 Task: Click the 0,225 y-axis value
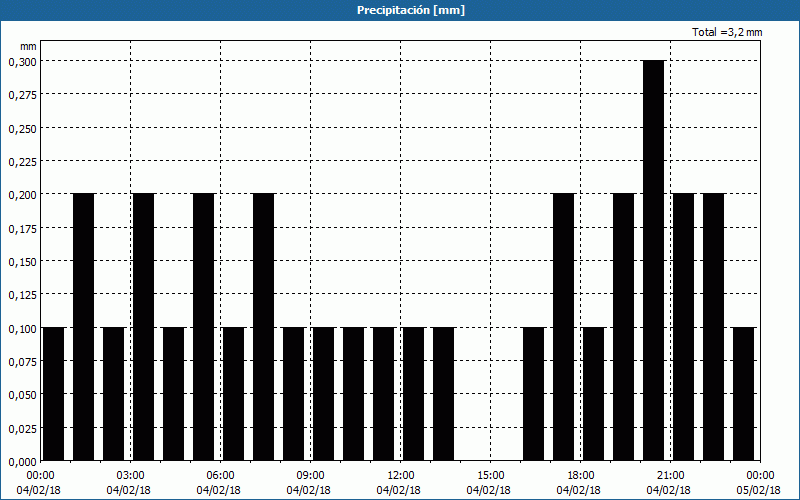click(22, 162)
